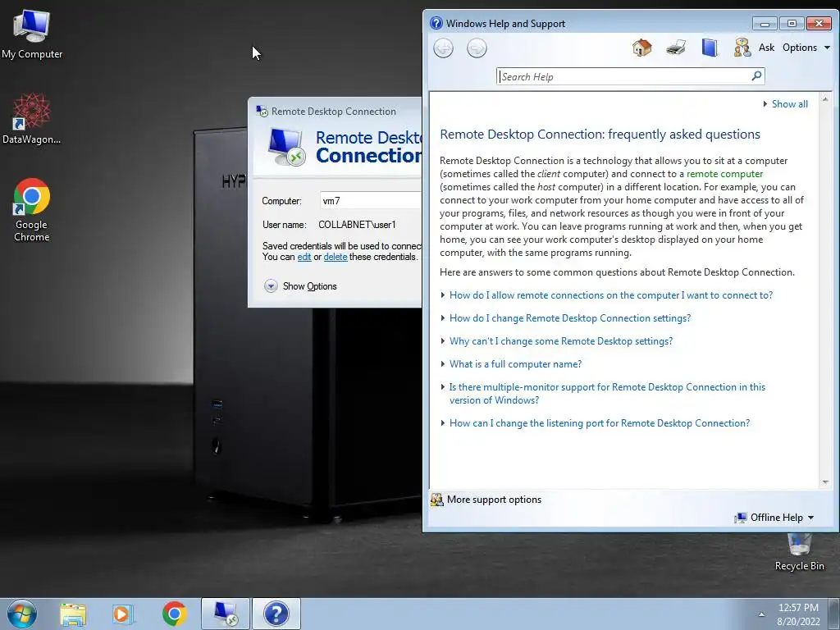Select the DataWagon desktop shortcut
This screenshot has height=630, width=840.
[32, 118]
